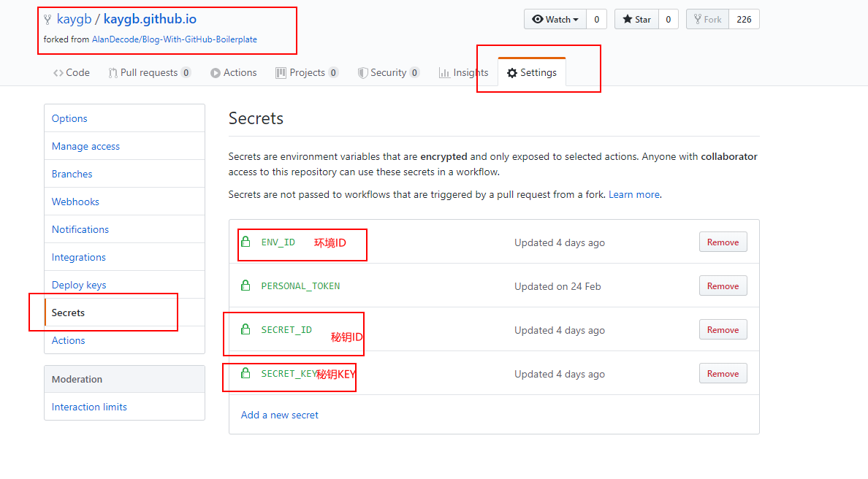The height and width of the screenshot is (479, 868).
Task: Open the Learn more link
Action: click(x=634, y=195)
